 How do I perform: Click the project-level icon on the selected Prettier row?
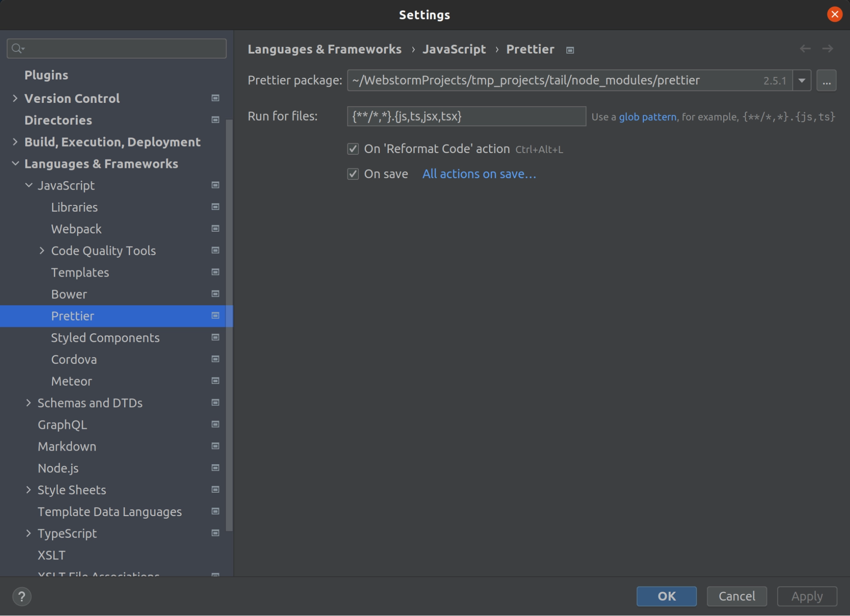pos(216,315)
